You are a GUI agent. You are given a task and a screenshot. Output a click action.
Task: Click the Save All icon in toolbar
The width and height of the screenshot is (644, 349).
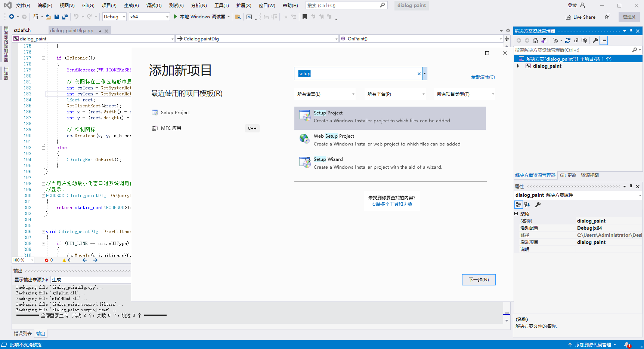click(x=65, y=17)
